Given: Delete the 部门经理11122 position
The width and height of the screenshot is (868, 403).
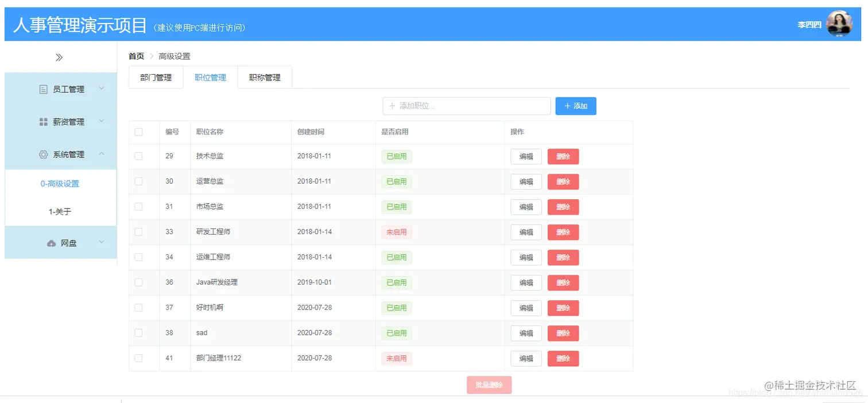Looking at the screenshot, I should pyautogui.click(x=563, y=359).
